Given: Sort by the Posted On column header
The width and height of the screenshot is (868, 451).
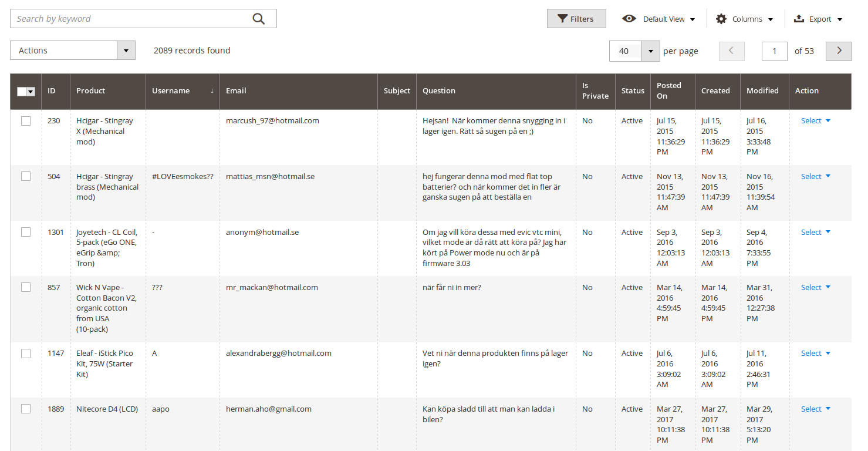Looking at the screenshot, I should point(673,91).
